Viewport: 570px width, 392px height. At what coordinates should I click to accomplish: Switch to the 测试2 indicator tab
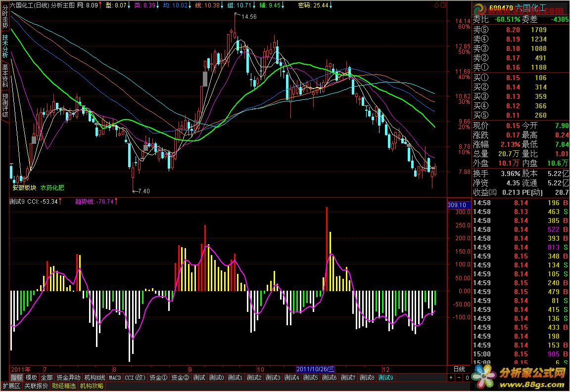(x=254, y=378)
